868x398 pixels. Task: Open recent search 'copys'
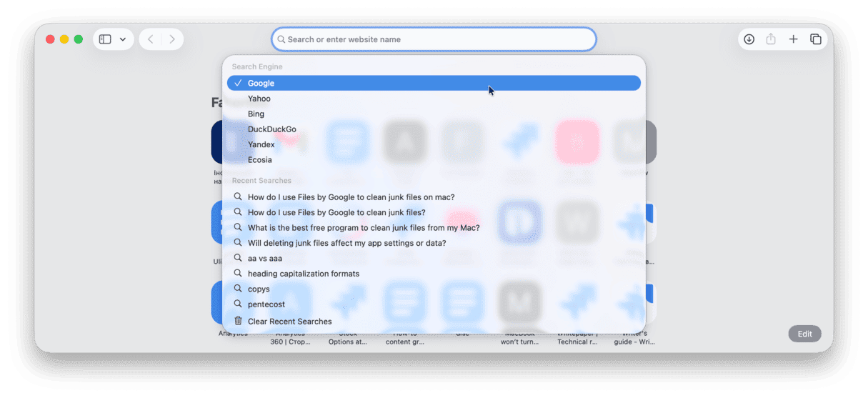(x=434, y=289)
